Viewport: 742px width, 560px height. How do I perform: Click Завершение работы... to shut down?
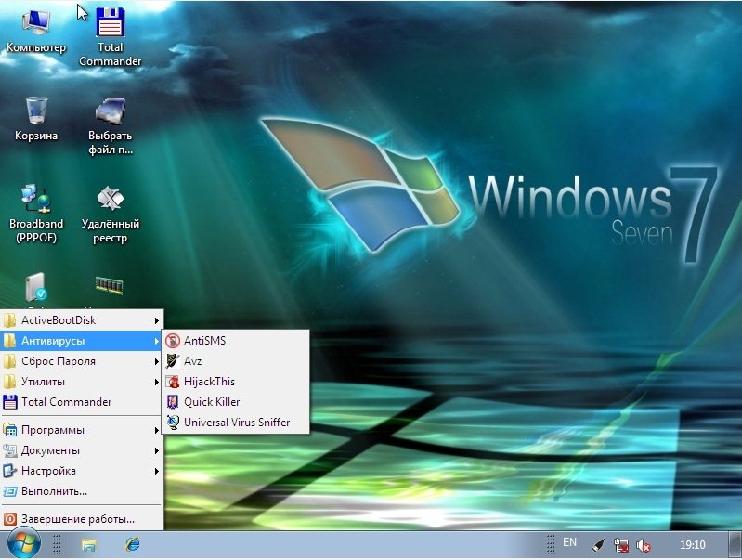[x=78, y=519]
